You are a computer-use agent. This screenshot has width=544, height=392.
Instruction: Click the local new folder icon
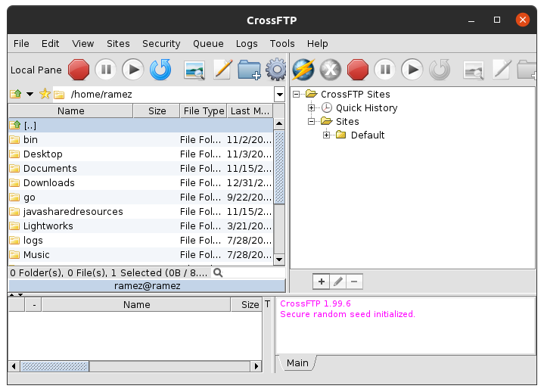tap(249, 70)
